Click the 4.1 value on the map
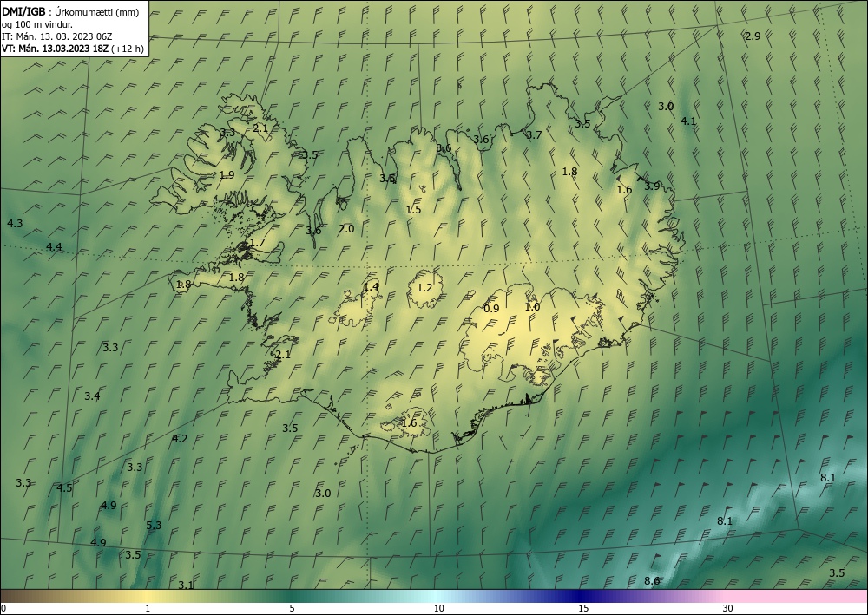 (x=688, y=121)
